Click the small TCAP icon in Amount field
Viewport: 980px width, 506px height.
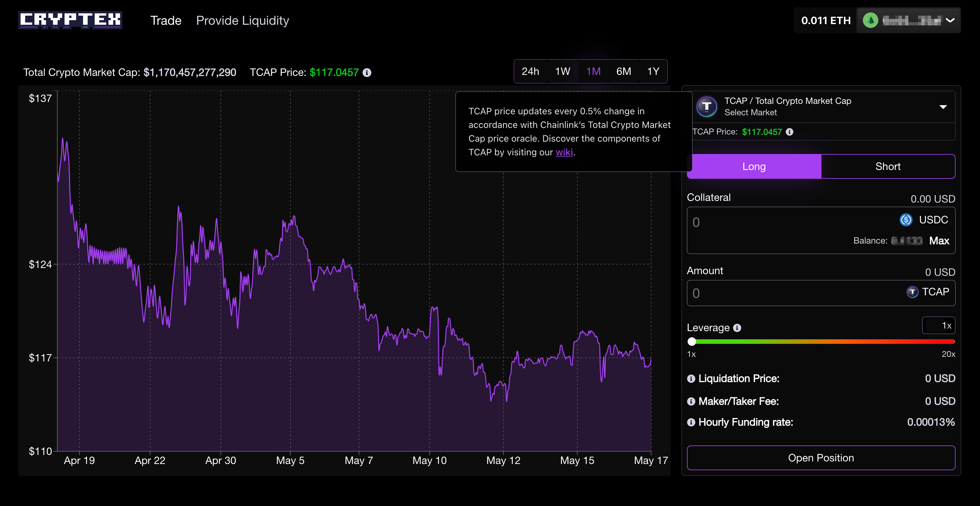point(912,292)
